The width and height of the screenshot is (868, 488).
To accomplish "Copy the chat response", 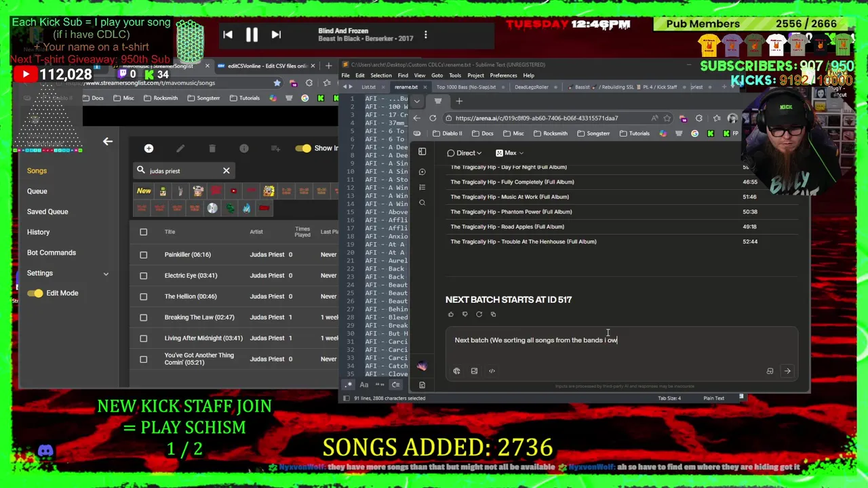I will [493, 314].
